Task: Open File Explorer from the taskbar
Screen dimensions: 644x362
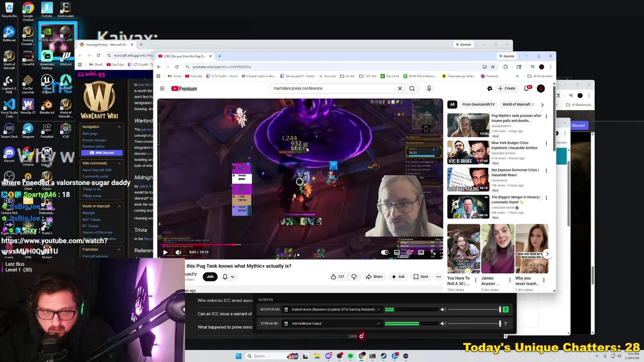Action: point(317,356)
